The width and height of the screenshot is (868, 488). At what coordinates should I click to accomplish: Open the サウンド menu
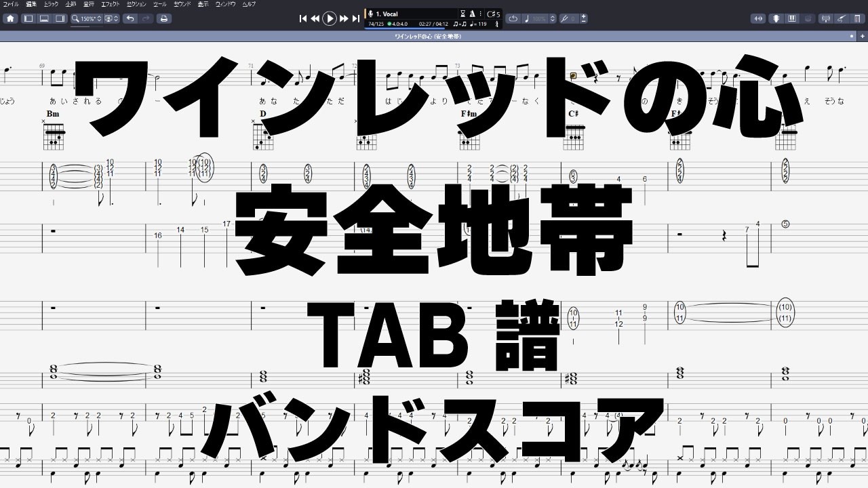click(182, 4)
